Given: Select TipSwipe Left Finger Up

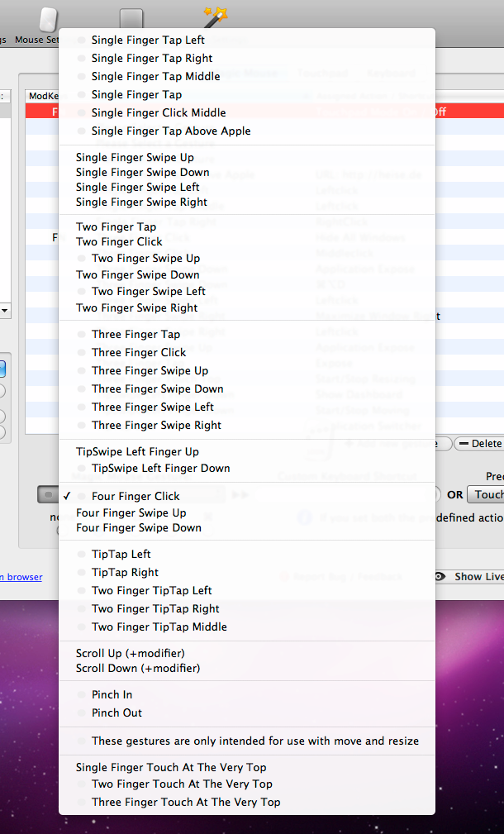Looking at the screenshot, I should pos(137,451).
